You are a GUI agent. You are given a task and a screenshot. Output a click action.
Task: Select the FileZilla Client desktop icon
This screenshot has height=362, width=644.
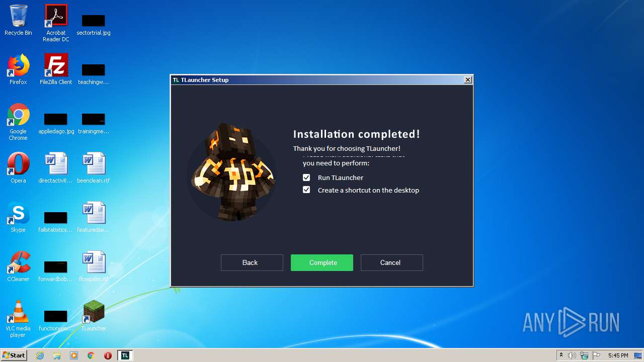(x=56, y=70)
